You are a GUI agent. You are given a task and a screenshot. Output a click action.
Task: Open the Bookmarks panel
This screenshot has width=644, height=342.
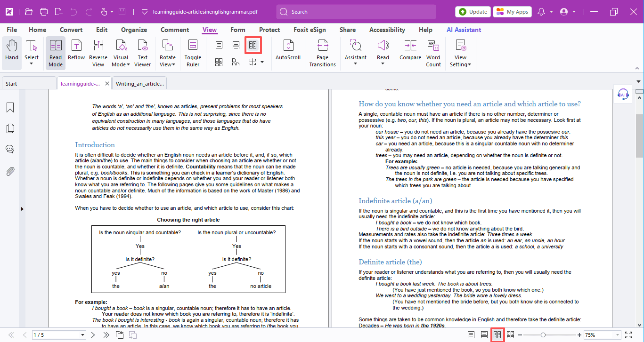(10, 108)
